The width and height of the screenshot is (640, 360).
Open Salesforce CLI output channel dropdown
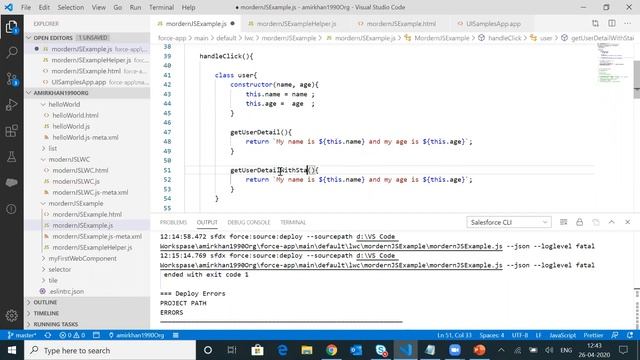pyautogui.click(x=509, y=222)
